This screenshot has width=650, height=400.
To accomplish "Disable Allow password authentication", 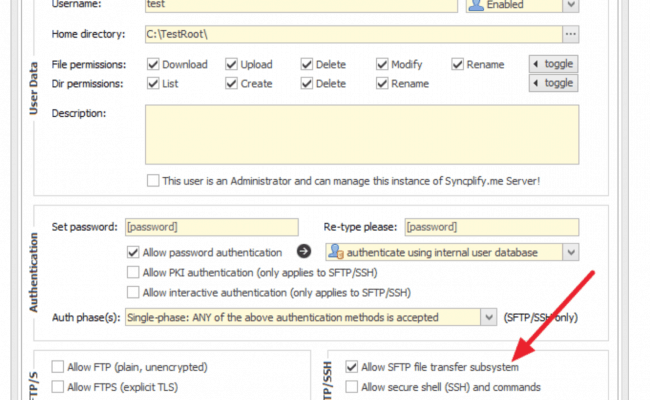I will click(133, 252).
